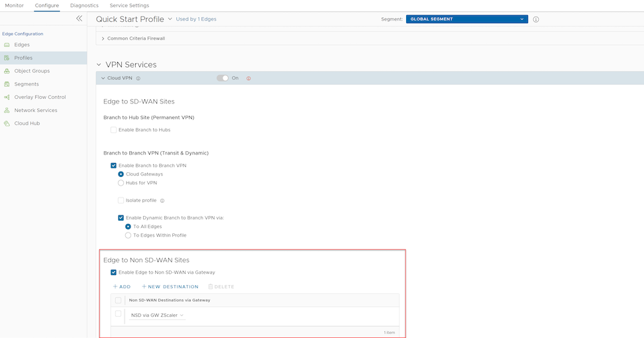
Task: Select Hubs for VPN radio button
Action: click(121, 183)
